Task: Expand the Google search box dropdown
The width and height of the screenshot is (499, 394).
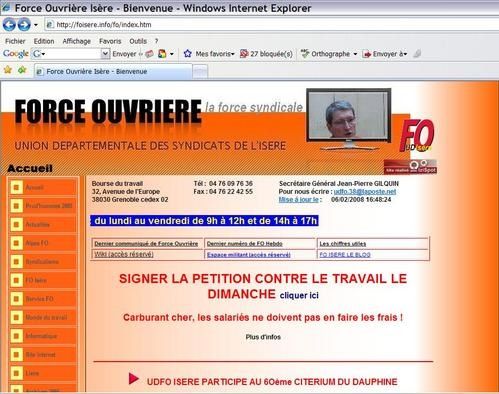Action: point(105,54)
